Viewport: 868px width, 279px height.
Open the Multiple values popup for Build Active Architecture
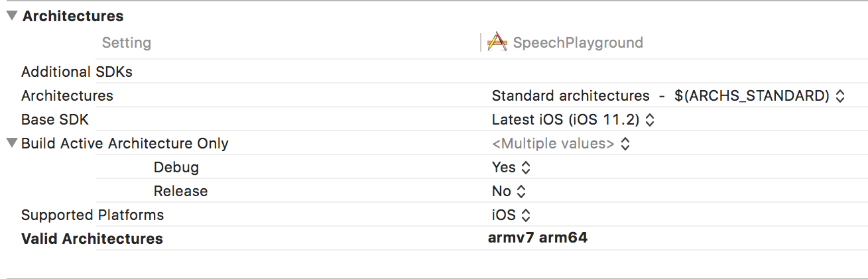tap(560, 143)
